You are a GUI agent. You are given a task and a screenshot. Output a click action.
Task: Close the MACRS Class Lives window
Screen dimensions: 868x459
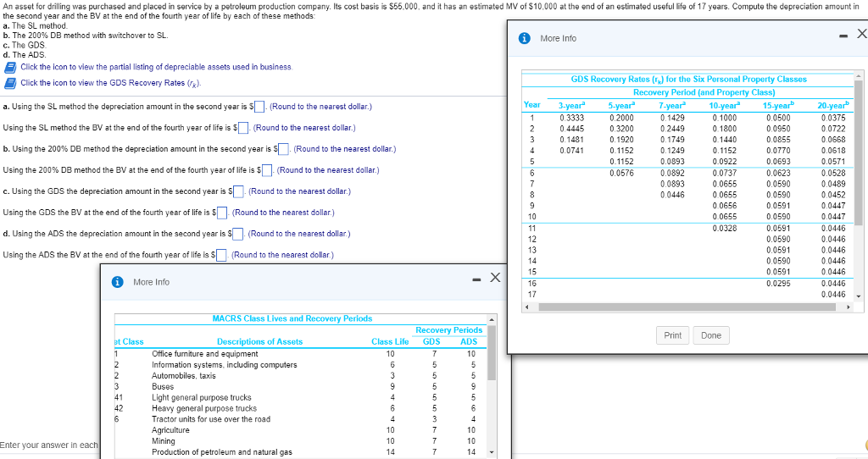pyautogui.click(x=495, y=278)
